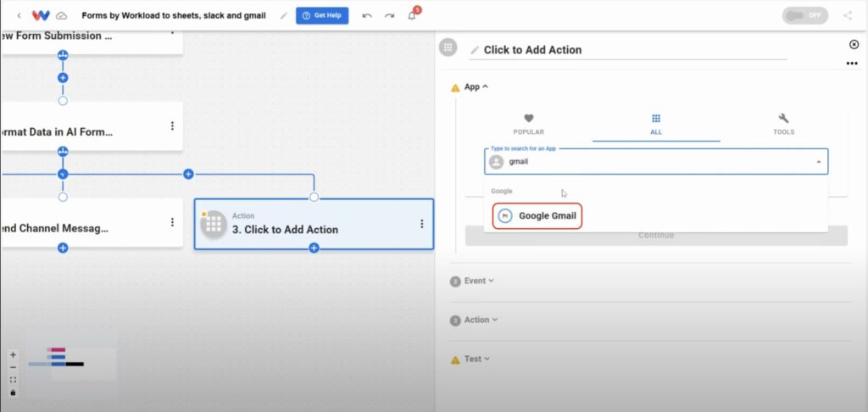The height and width of the screenshot is (412, 868).
Task: Click the app search field containing gmail
Action: point(656,162)
